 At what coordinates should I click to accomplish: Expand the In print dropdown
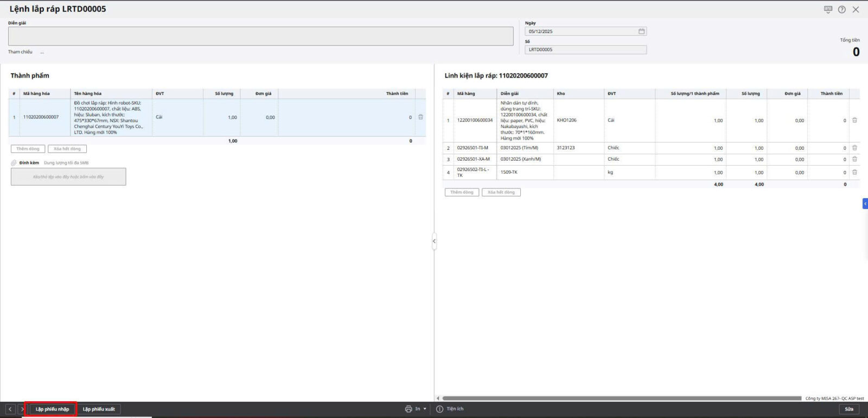click(425, 409)
